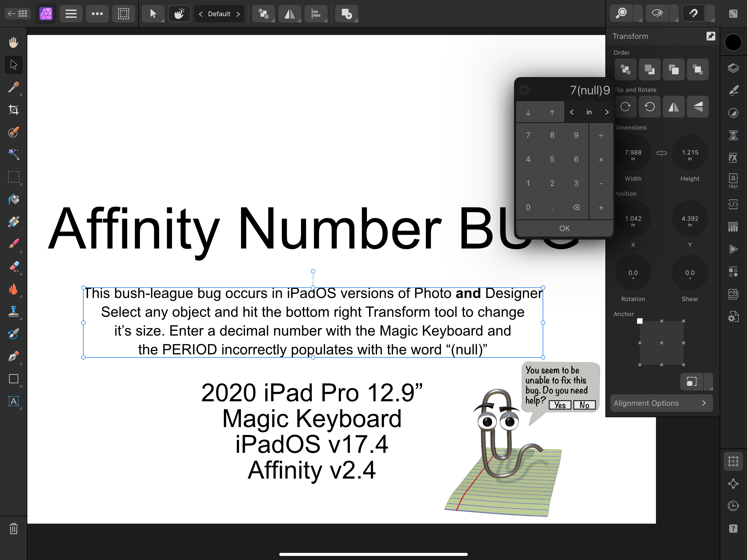
Task: Open the Layer FX studio
Action: [733, 158]
